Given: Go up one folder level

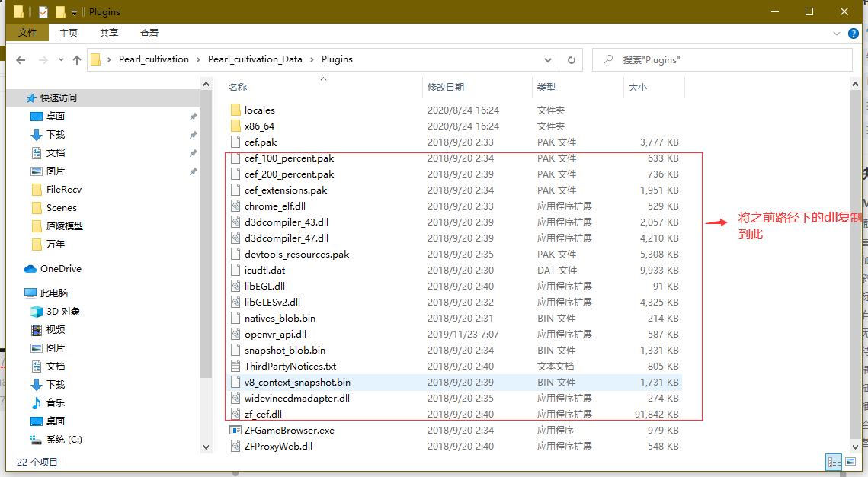Looking at the screenshot, I should pyautogui.click(x=76, y=59).
